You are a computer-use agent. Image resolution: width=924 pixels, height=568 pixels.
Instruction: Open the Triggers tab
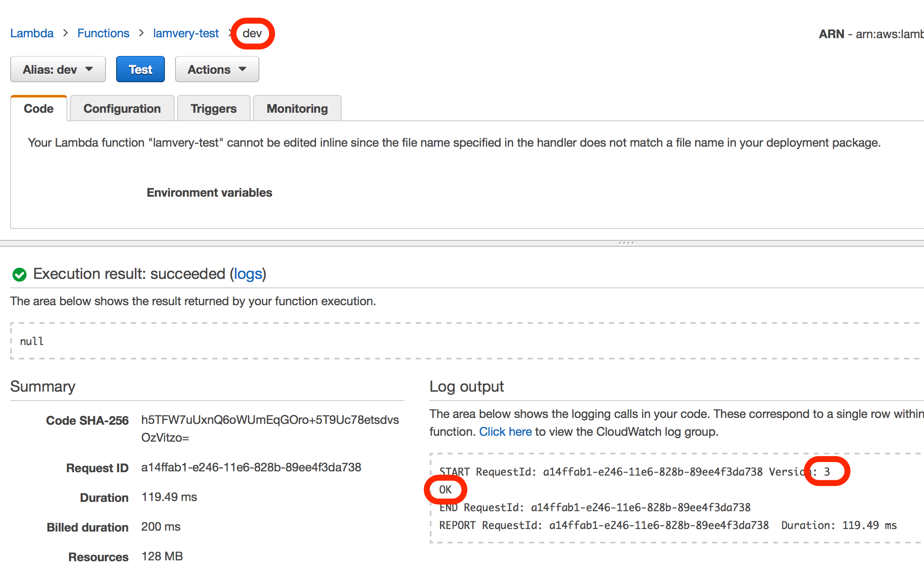[x=214, y=109]
